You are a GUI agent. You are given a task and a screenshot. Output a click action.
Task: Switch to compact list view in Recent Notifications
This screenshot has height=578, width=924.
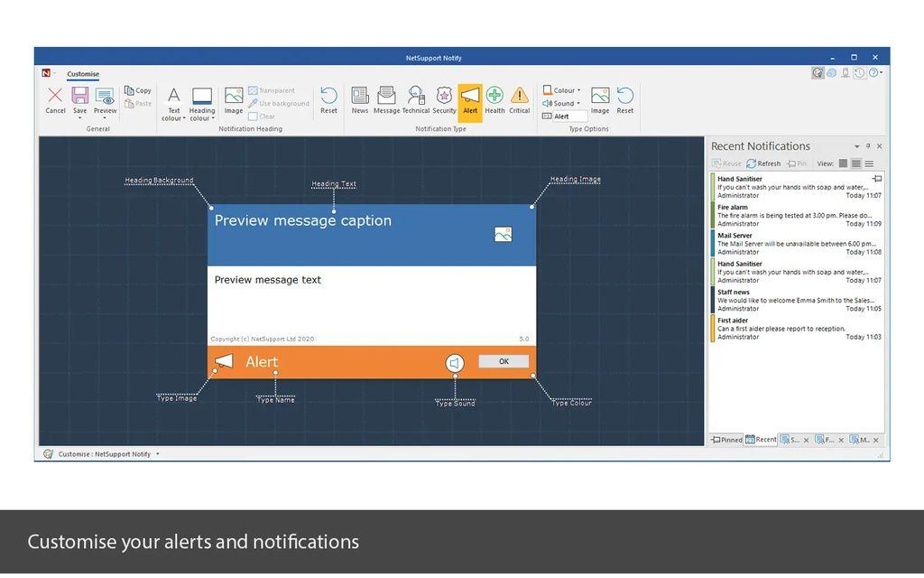tap(869, 163)
